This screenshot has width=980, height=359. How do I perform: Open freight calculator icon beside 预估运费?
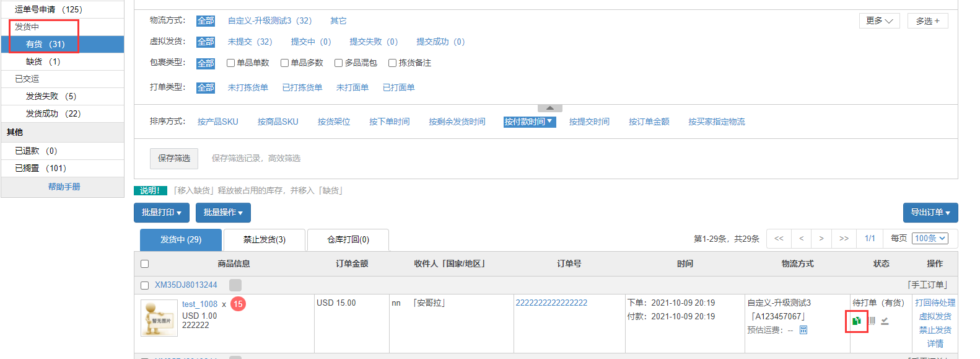click(x=803, y=330)
